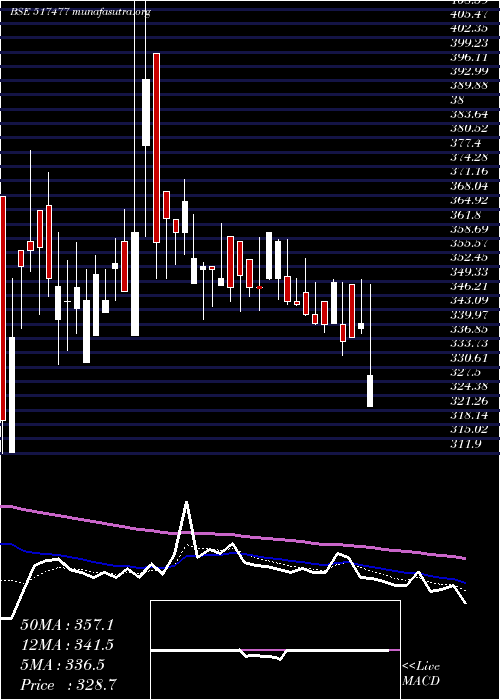Click the 368.04 price axis label
This screenshot has height=700, width=500.
coord(469,186)
